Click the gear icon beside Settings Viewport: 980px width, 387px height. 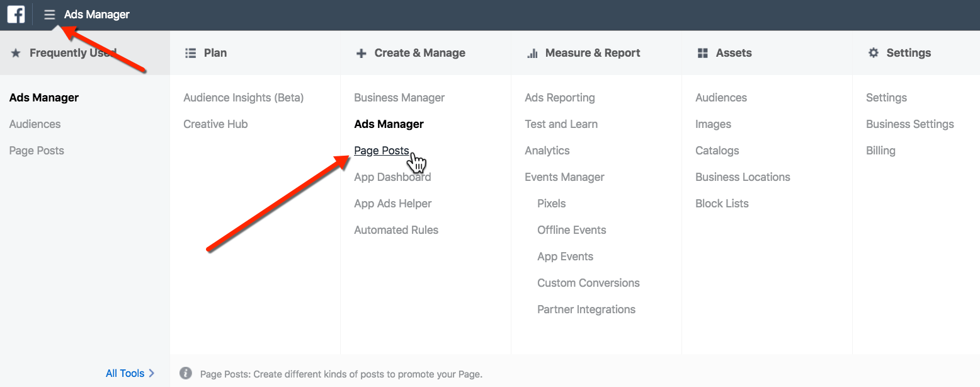tap(874, 53)
